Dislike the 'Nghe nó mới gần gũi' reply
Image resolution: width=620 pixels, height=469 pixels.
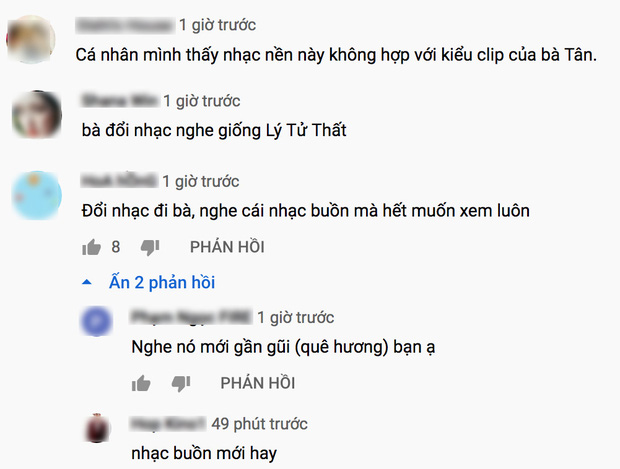[181, 383]
